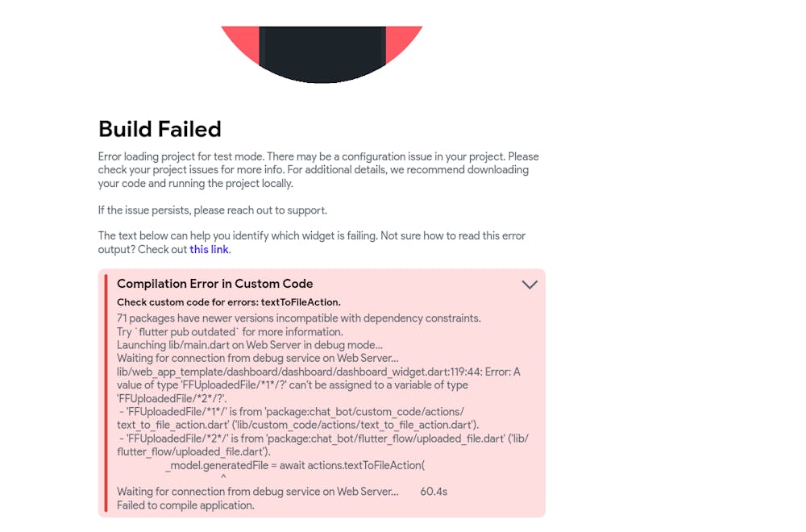Click the red and dark illustration at top
The height and width of the screenshot is (532, 806).
pos(322,53)
